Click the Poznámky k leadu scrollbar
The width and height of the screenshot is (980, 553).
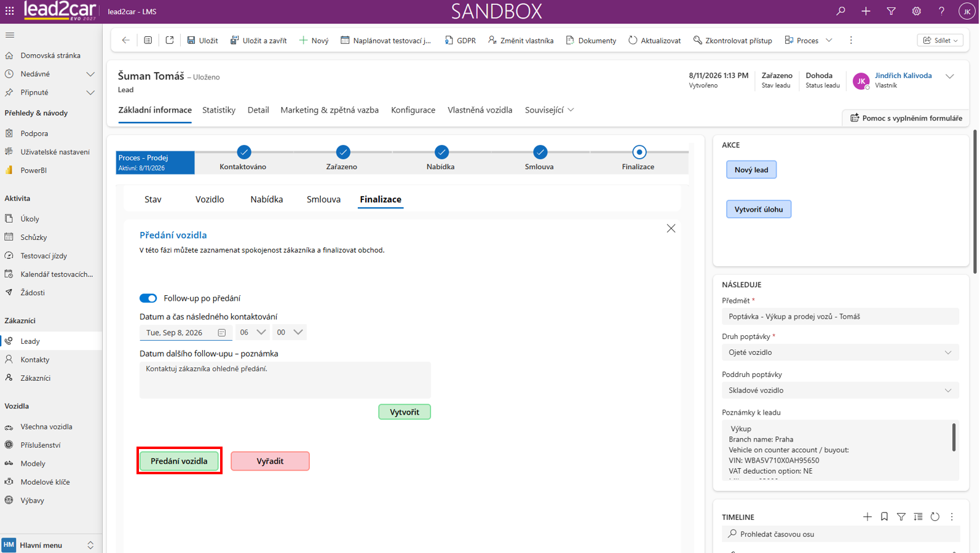[x=954, y=437]
